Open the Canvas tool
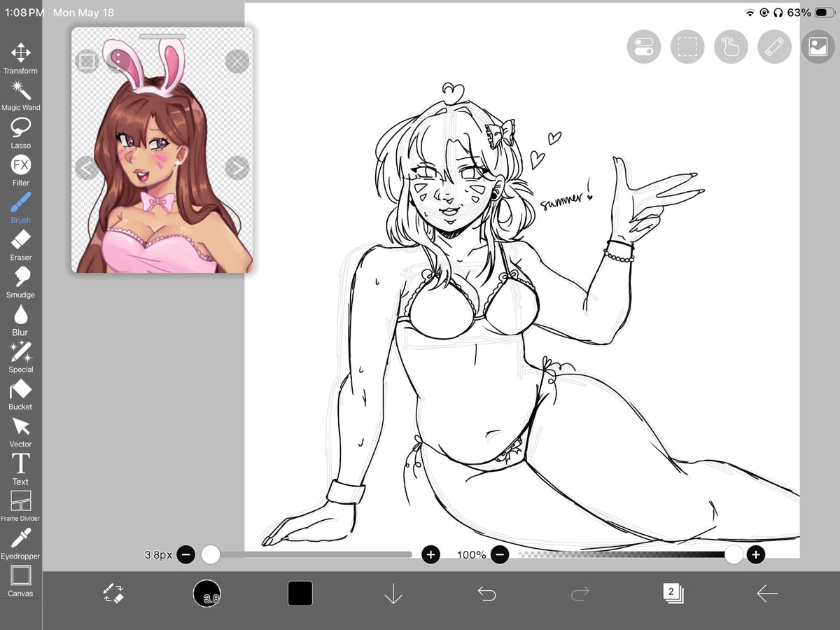 20,581
